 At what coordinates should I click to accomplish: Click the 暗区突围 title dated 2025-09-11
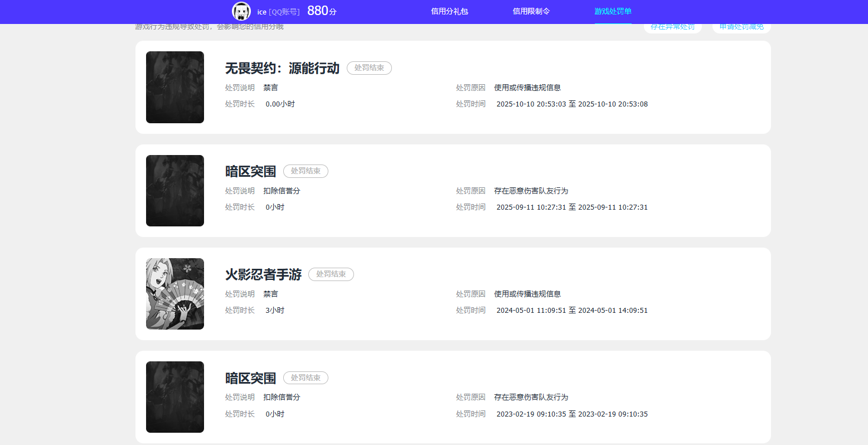(x=250, y=171)
